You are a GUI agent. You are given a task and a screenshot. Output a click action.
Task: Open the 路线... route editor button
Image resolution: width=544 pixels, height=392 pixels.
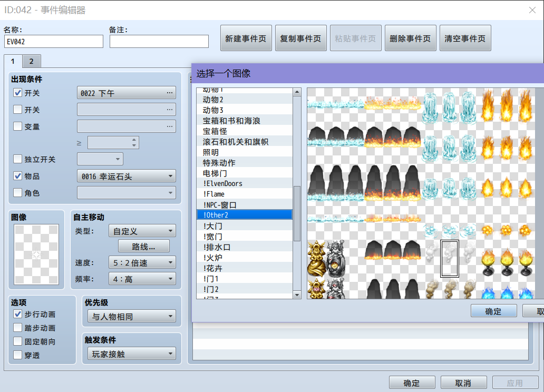144,246
